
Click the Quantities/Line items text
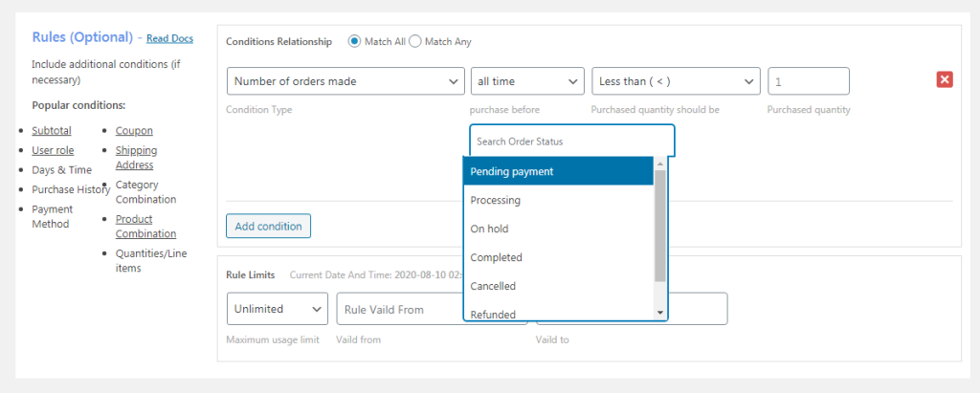pyautogui.click(x=151, y=260)
